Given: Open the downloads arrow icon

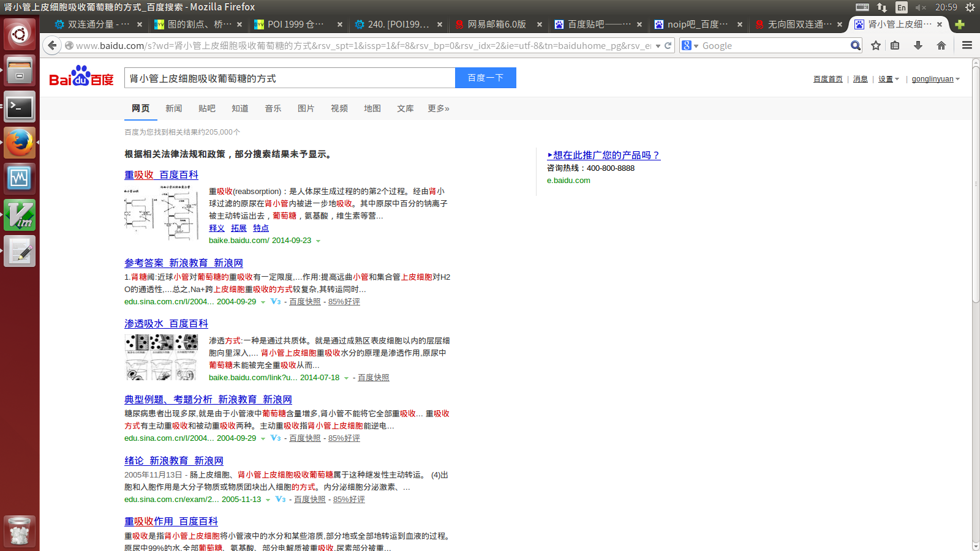Looking at the screenshot, I should [918, 45].
